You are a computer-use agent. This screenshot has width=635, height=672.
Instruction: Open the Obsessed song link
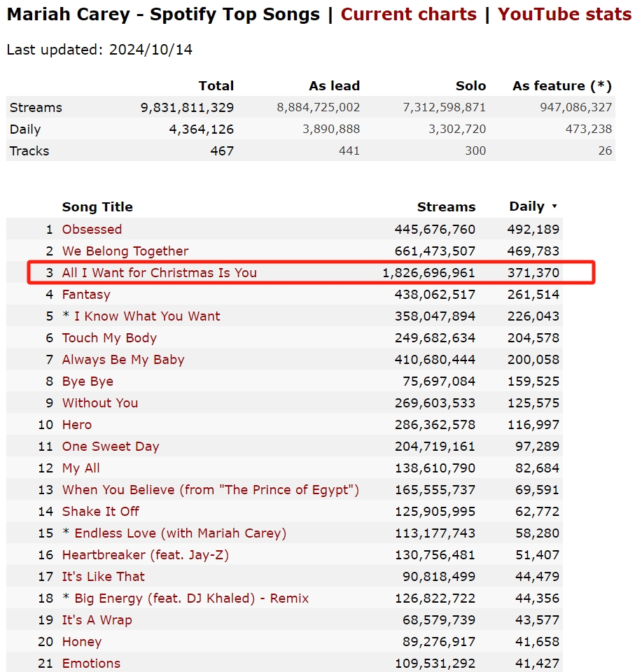[x=92, y=230]
